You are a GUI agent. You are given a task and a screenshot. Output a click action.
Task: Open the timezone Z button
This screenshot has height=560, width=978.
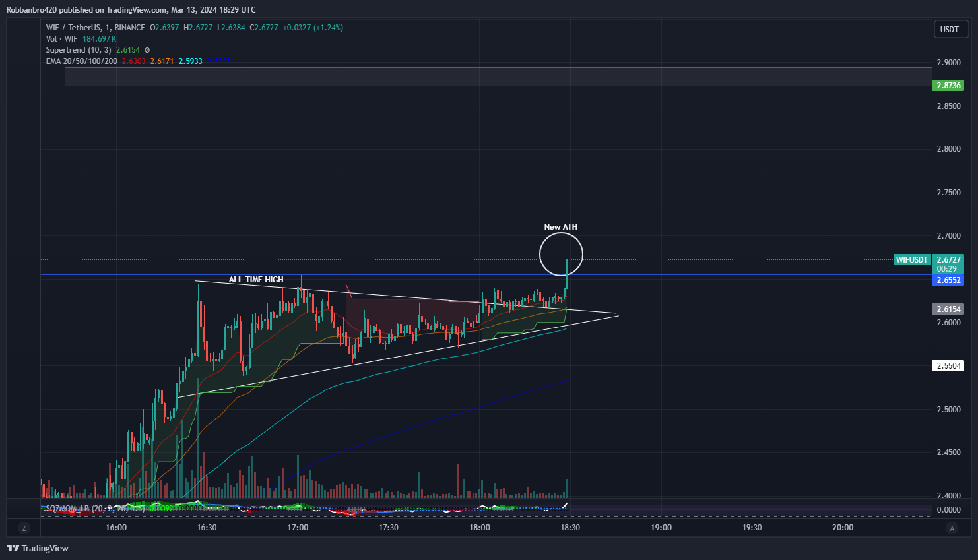[x=24, y=528]
